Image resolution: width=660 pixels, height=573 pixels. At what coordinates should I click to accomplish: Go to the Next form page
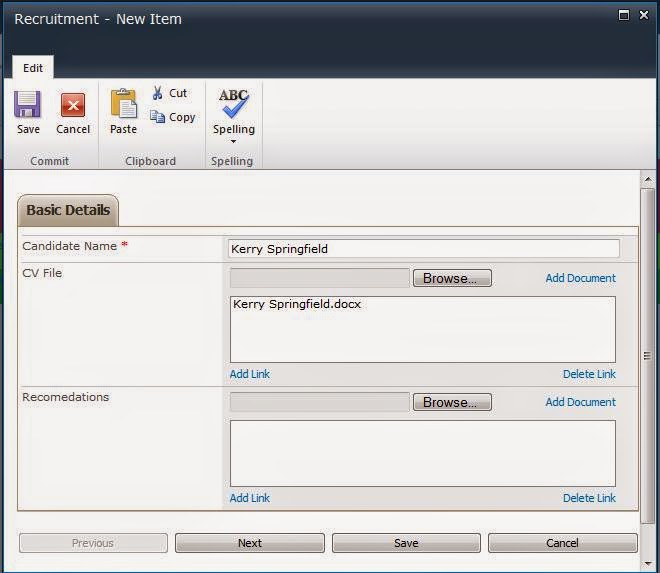click(250, 543)
